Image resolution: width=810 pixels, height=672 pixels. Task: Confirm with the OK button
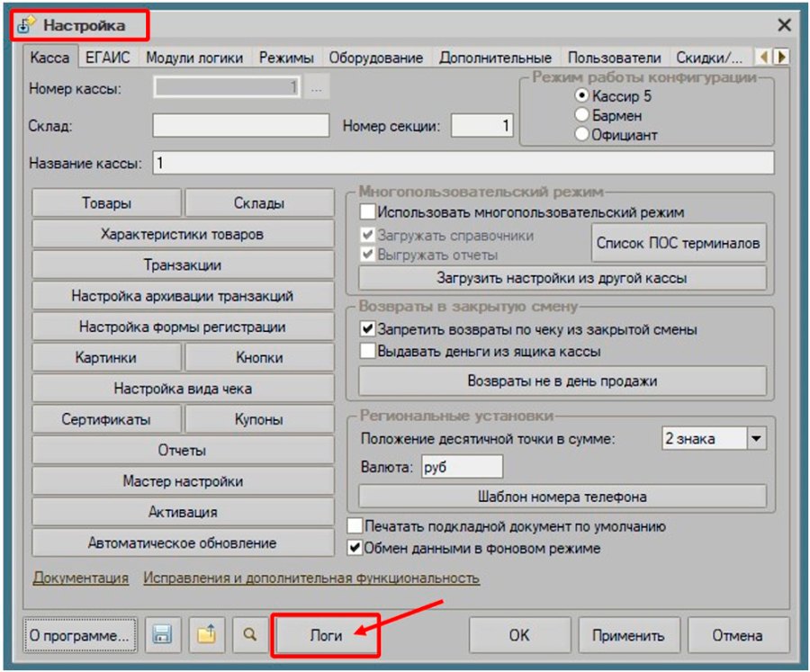[x=519, y=635]
